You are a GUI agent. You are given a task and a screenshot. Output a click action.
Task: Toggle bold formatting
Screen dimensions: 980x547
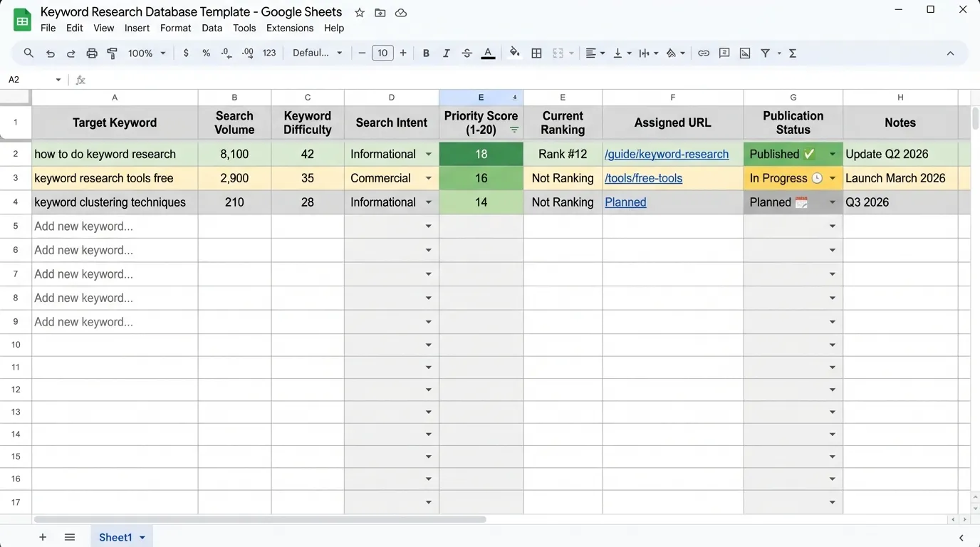coord(426,53)
